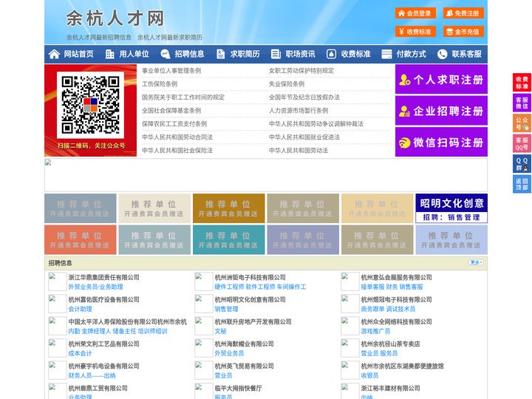This screenshot has width=532, height=399.
Task: Click 更多 in the 招聘信息 header
Action: [x=476, y=262]
